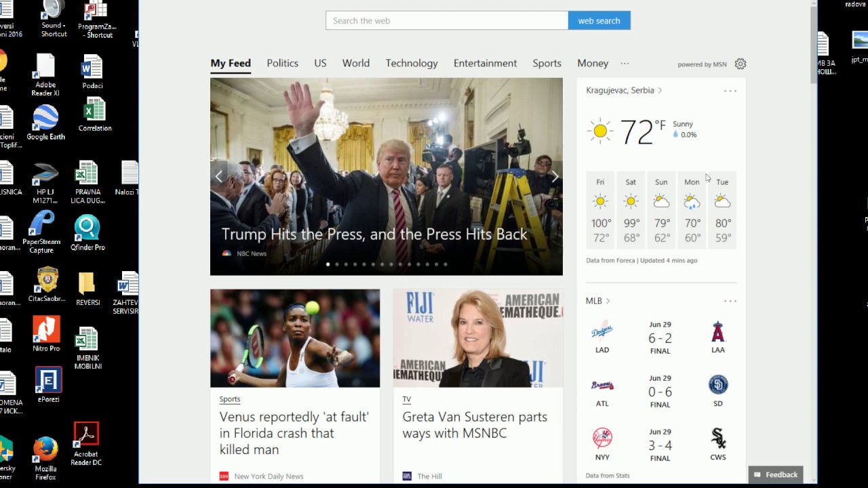
Task: Switch to the Politics tab
Action: (x=282, y=63)
